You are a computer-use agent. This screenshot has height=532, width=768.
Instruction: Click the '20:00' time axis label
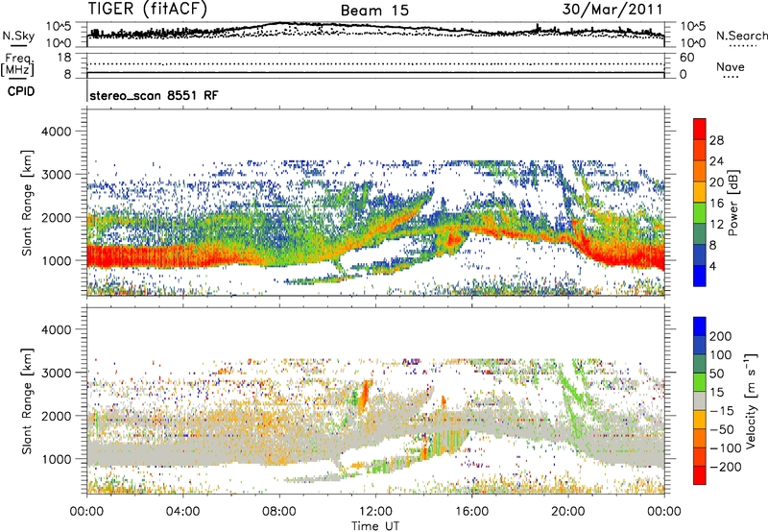point(567,512)
